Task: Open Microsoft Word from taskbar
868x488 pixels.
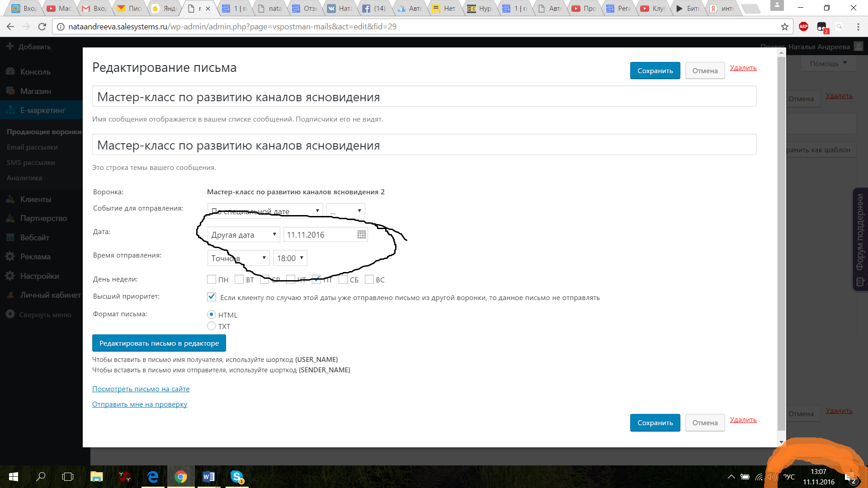Action: coord(208,477)
